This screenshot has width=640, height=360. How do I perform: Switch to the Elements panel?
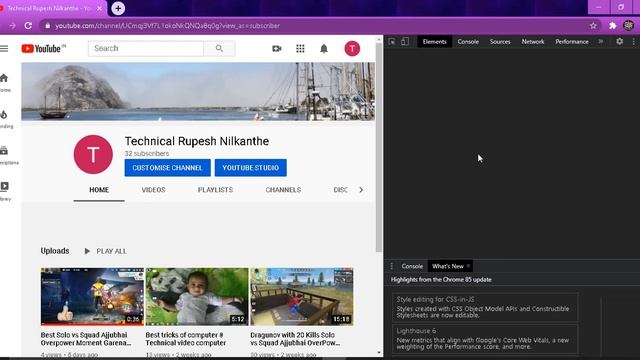434,42
